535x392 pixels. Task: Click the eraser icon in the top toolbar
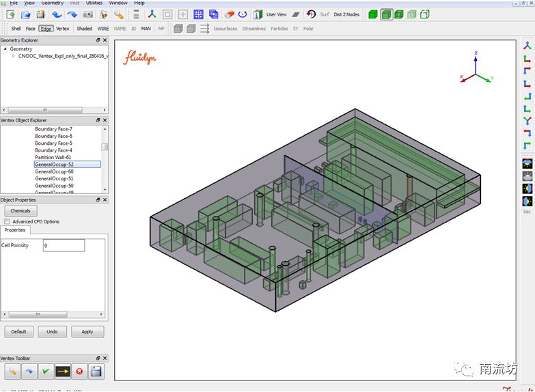point(230,14)
